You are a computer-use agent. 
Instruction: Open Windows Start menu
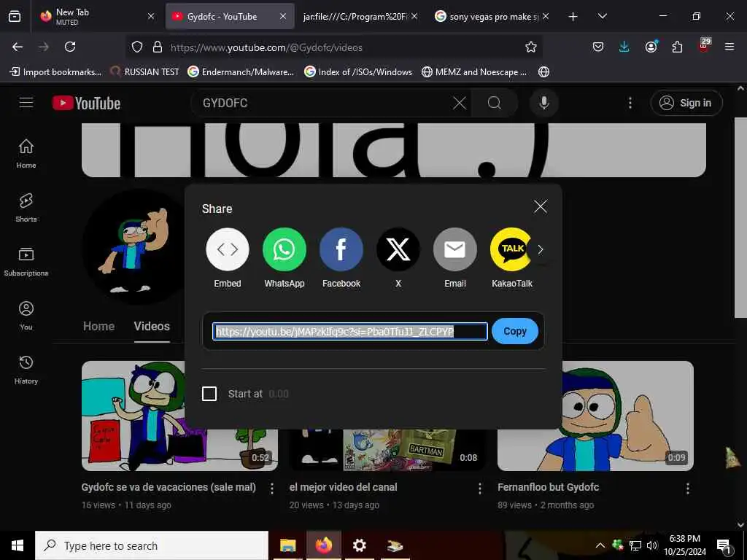18,545
